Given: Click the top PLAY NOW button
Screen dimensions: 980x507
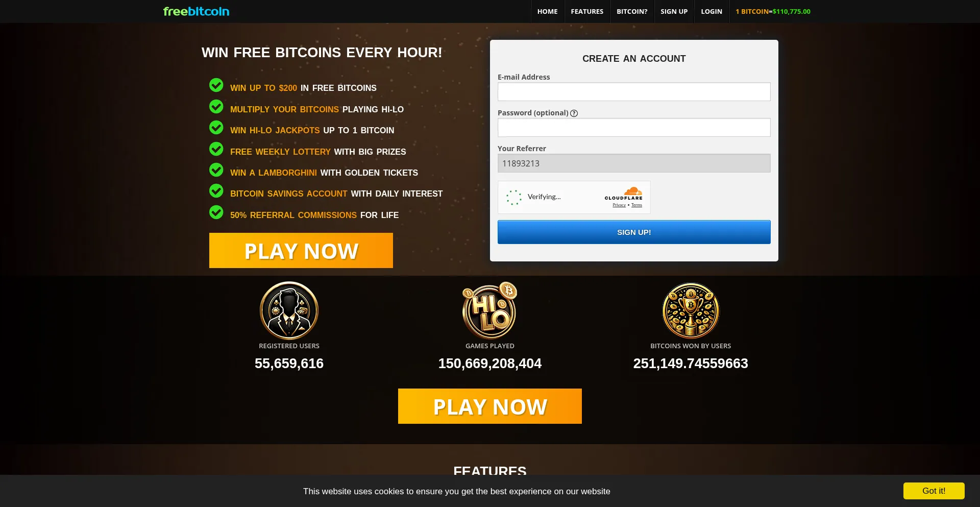Looking at the screenshot, I should pos(301,251).
